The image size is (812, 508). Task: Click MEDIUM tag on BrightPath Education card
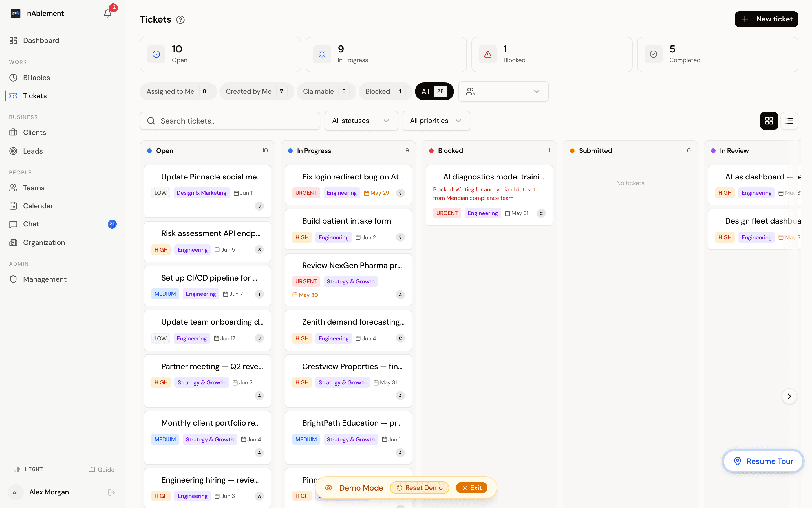point(306,439)
